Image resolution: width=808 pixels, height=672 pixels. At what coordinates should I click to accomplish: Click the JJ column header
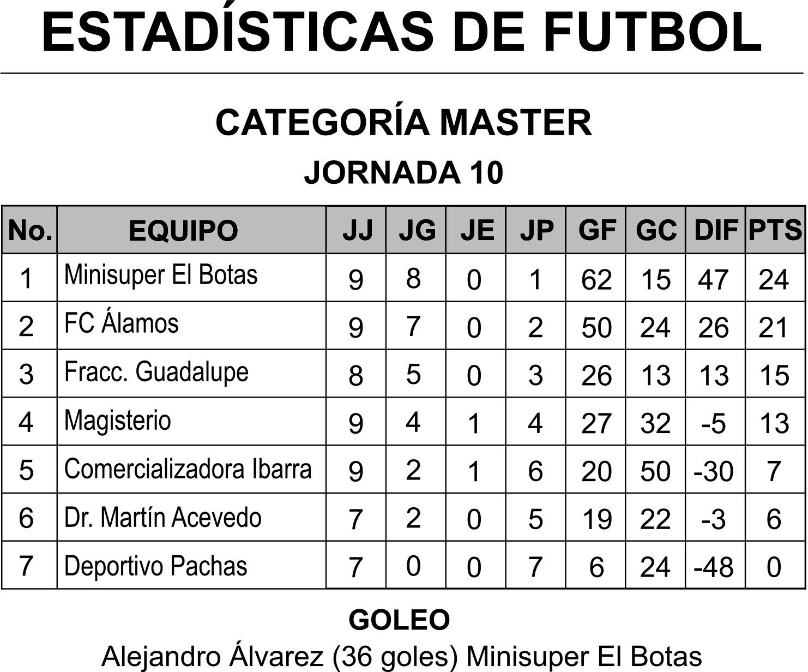357,230
